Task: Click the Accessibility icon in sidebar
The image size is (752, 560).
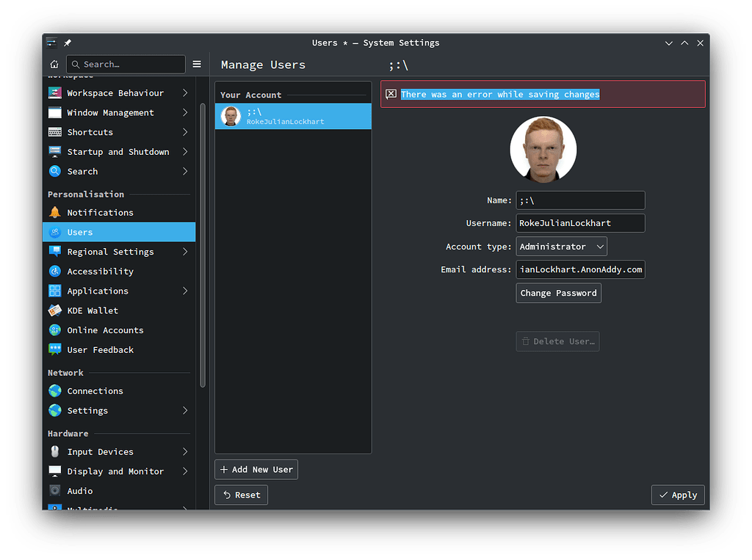Action: click(55, 272)
